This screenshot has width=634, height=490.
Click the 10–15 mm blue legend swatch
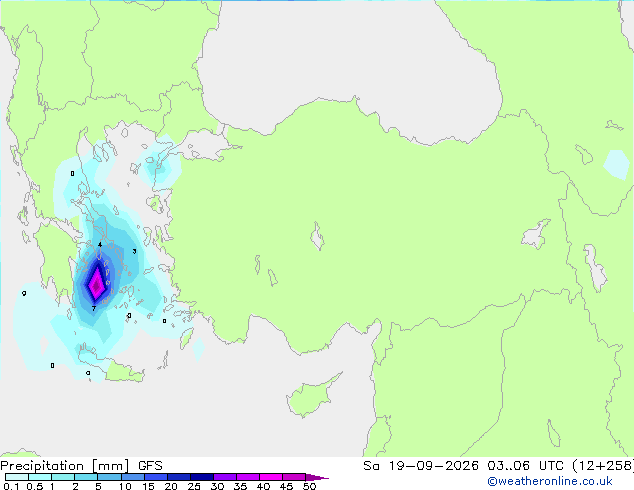(x=133, y=477)
